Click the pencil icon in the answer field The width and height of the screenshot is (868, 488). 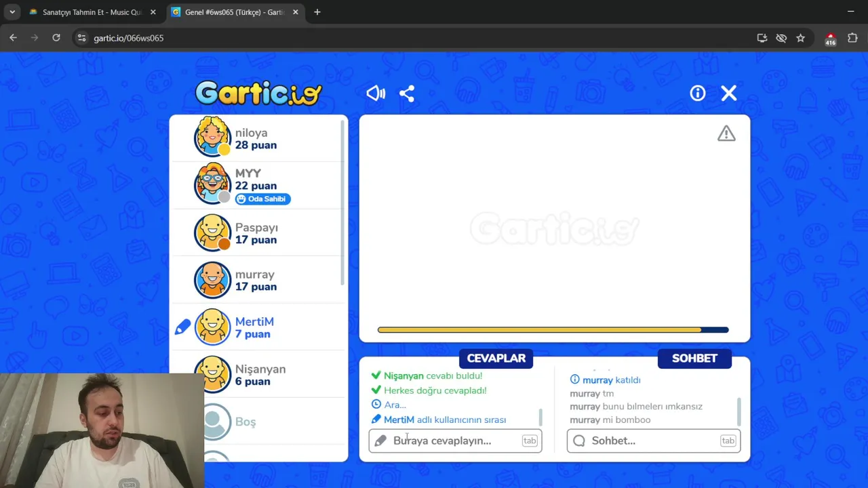click(380, 441)
